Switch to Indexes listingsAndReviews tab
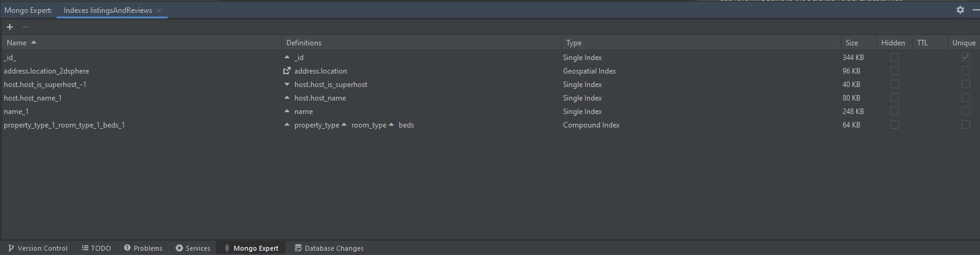This screenshot has height=255, width=980. pos(108,10)
